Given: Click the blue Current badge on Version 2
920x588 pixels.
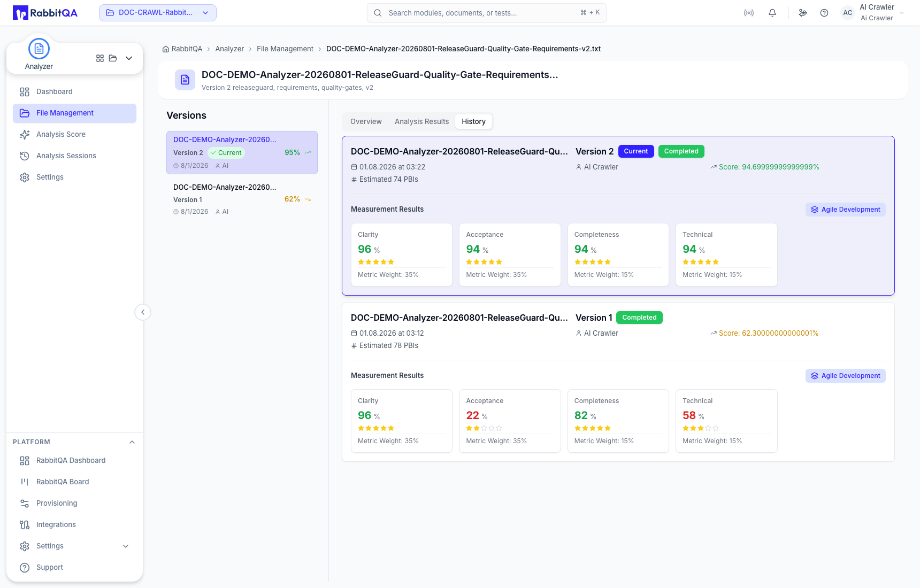Looking at the screenshot, I should (x=636, y=151).
